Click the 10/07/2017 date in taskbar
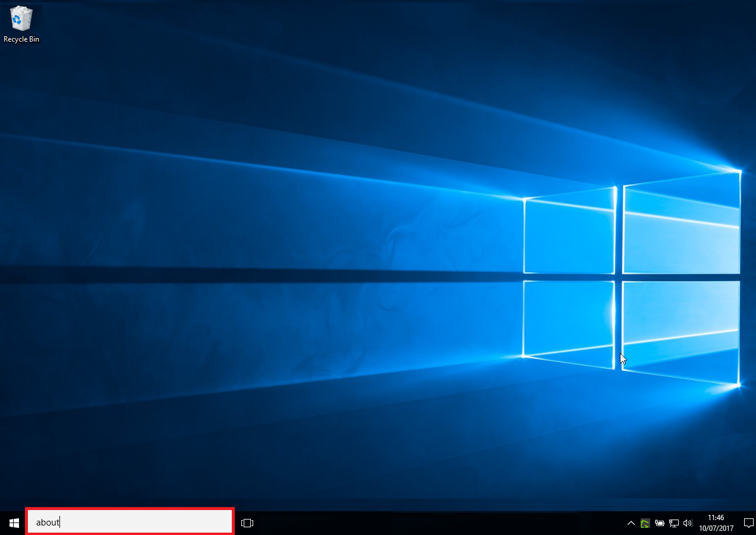 click(x=716, y=528)
